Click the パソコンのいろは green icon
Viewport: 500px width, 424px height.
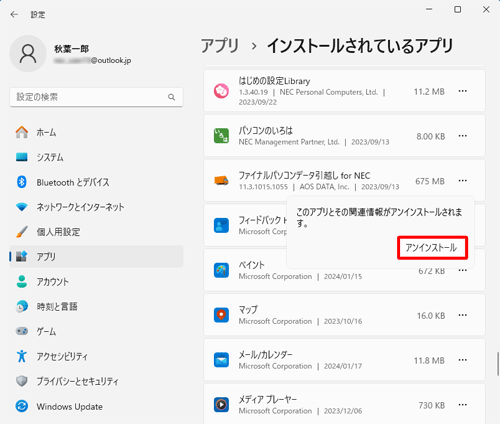coord(221,136)
